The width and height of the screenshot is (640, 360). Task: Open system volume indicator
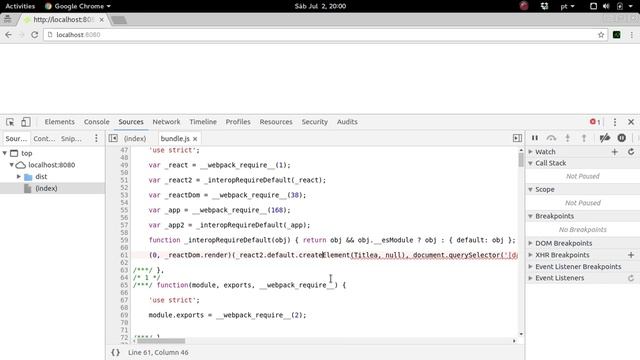tap(606, 6)
